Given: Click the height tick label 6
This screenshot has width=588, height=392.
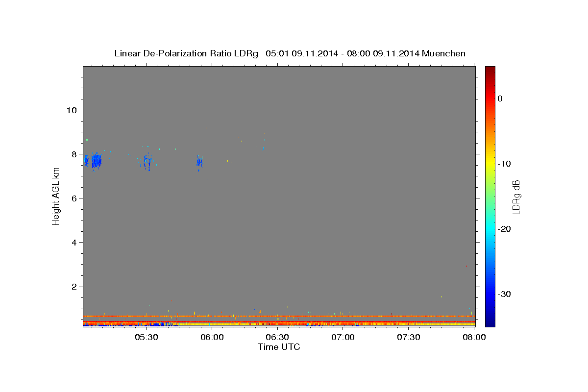Looking at the screenshot, I should click(73, 198).
